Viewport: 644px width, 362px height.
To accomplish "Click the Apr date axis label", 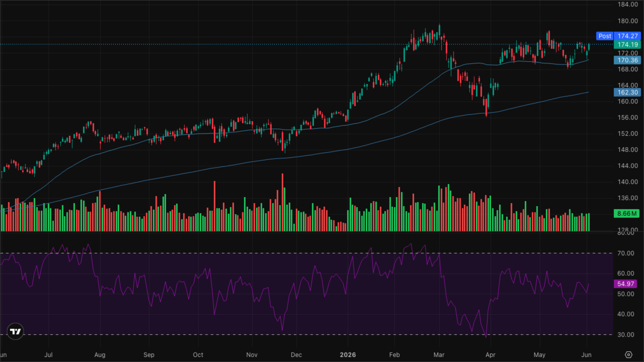I will click(490, 355).
